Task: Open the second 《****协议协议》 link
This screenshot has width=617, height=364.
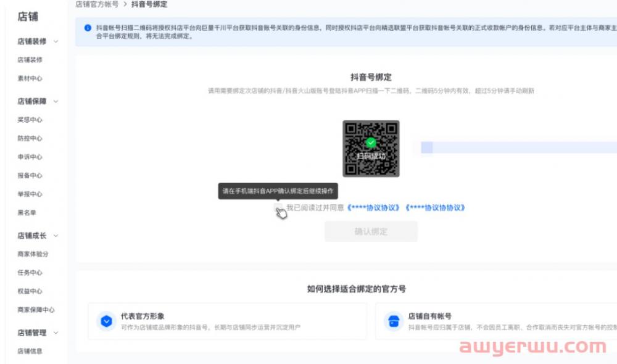Action: (x=435, y=207)
